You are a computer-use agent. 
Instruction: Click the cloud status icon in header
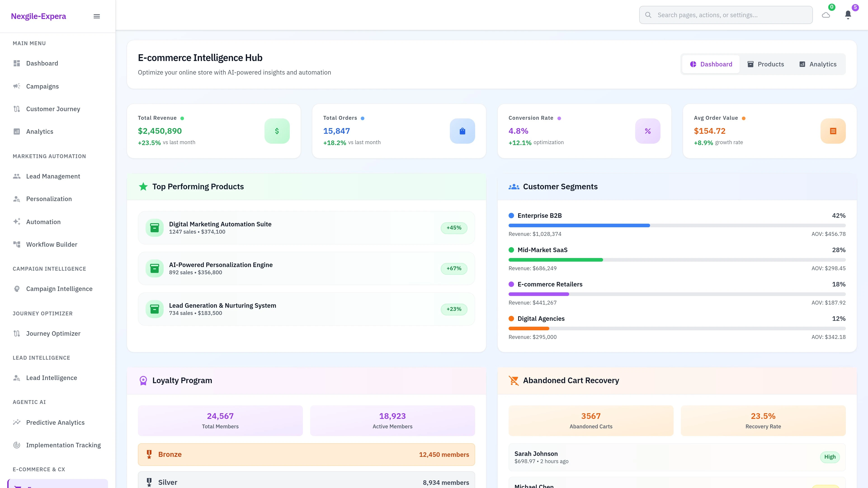click(x=826, y=14)
